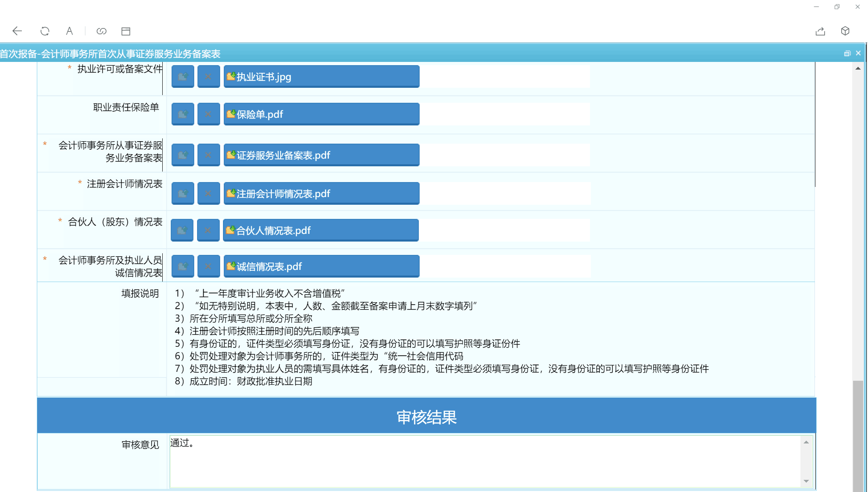Delete 保险单.pdf with the X icon

209,114
